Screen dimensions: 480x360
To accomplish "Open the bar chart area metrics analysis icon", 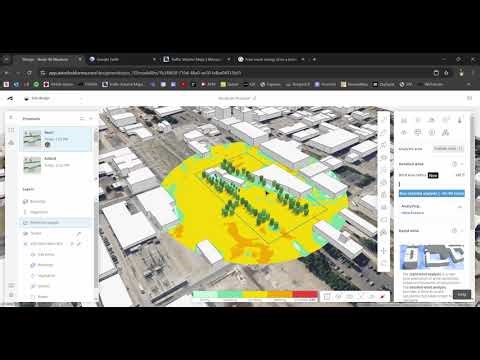I will (404, 120).
